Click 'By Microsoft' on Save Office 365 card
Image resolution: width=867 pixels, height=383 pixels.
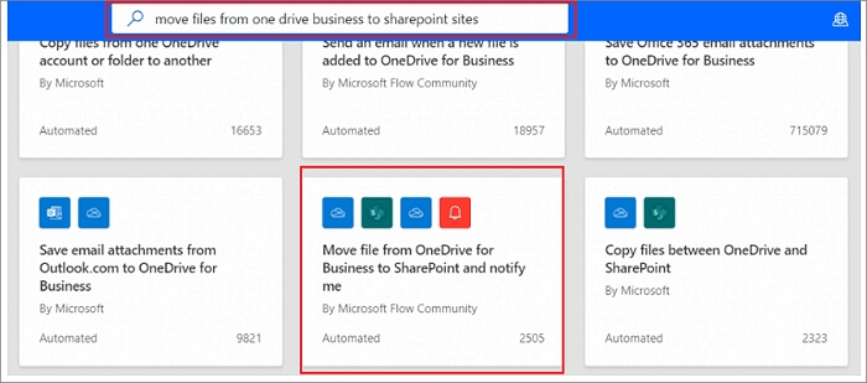[637, 83]
